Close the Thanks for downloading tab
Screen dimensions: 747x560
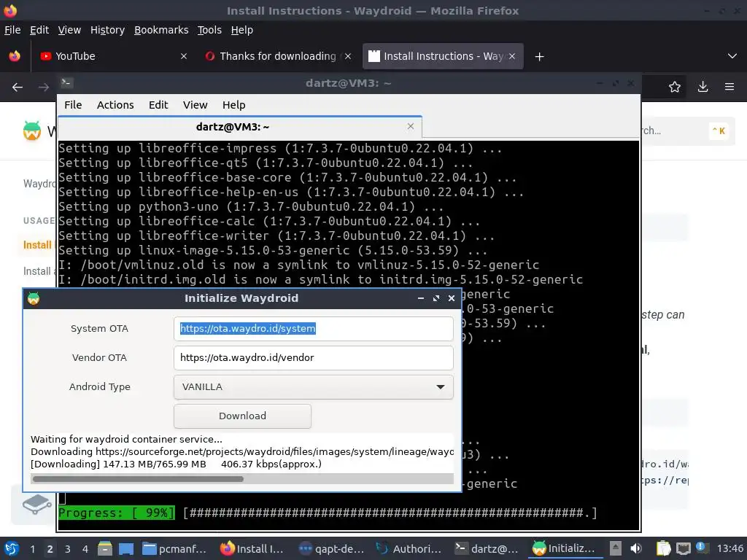pos(348,56)
